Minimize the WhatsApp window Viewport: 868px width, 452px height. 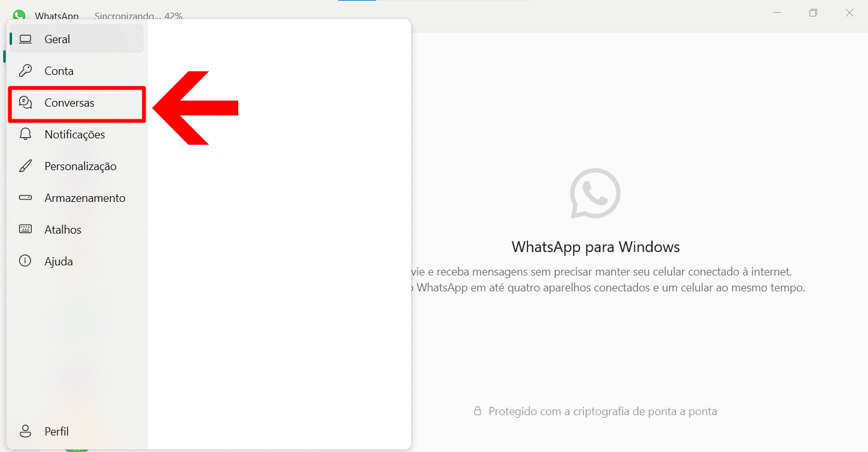777,13
